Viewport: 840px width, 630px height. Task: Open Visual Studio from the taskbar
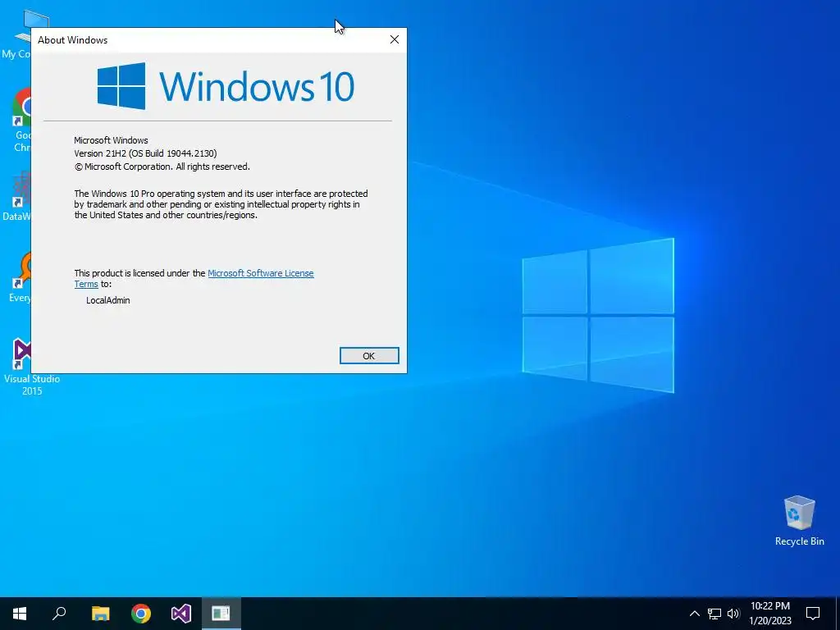point(181,614)
